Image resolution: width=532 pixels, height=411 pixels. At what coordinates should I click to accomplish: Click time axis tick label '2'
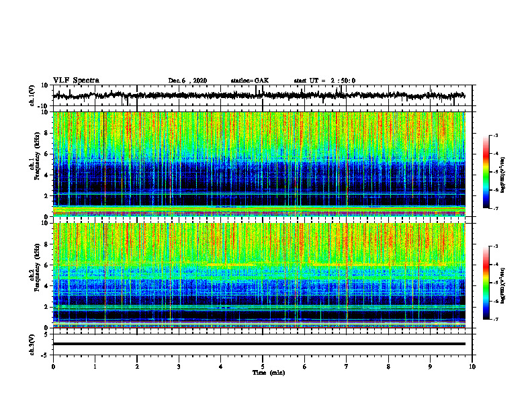pyautogui.click(x=137, y=367)
